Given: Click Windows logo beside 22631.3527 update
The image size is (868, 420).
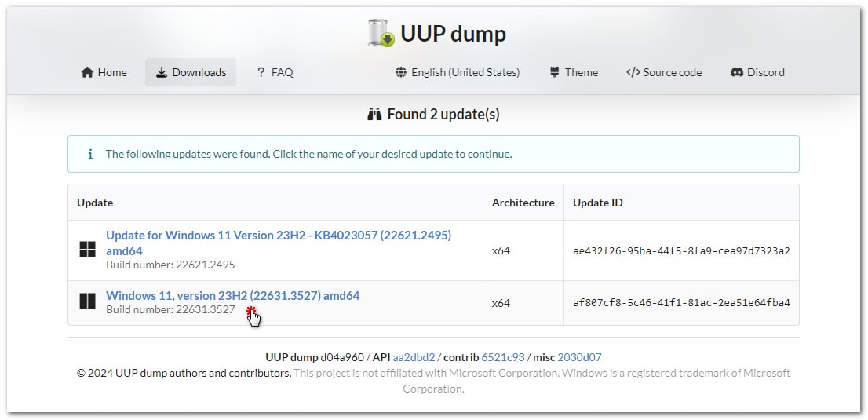Looking at the screenshot, I should [x=87, y=301].
